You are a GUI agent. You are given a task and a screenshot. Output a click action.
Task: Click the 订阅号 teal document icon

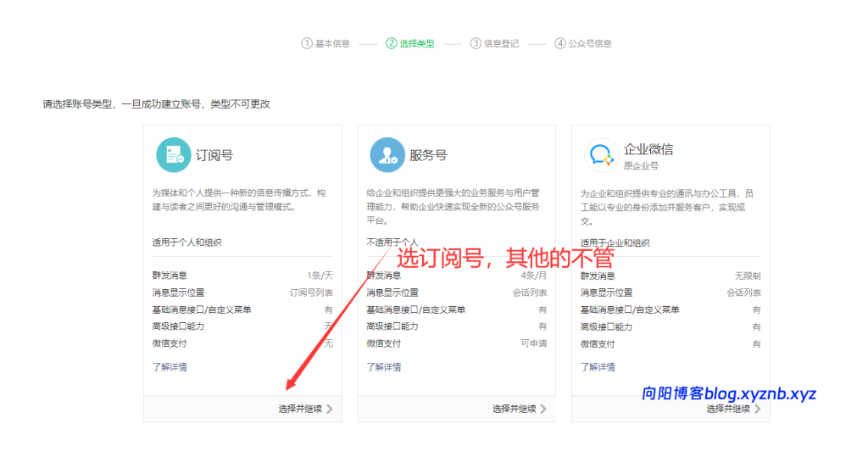(173, 155)
